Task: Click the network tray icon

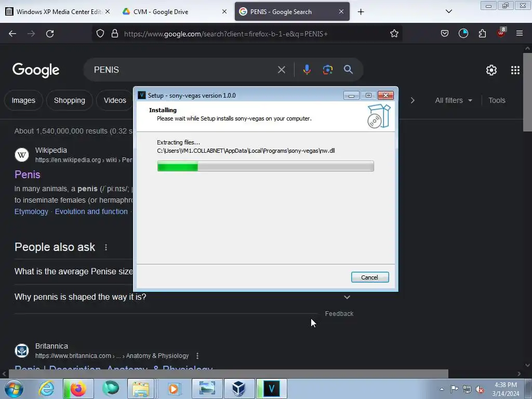Action: pyautogui.click(x=467, y=389)
